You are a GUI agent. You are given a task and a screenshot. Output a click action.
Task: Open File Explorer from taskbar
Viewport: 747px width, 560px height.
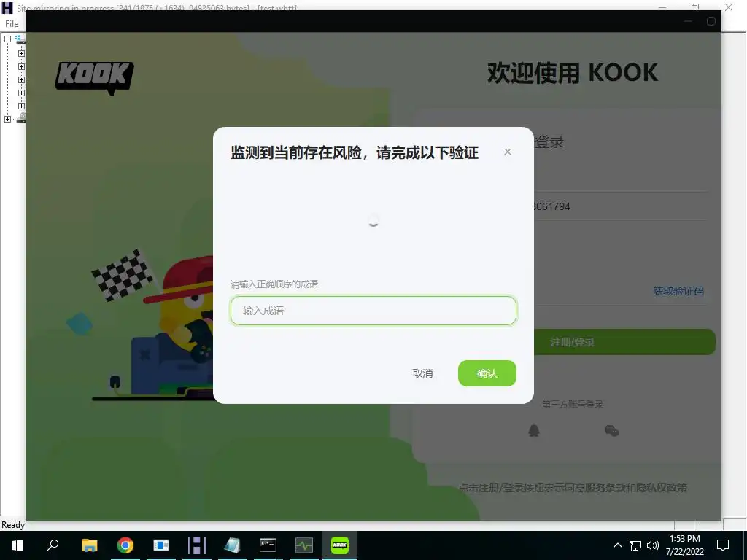coord(89,545)
